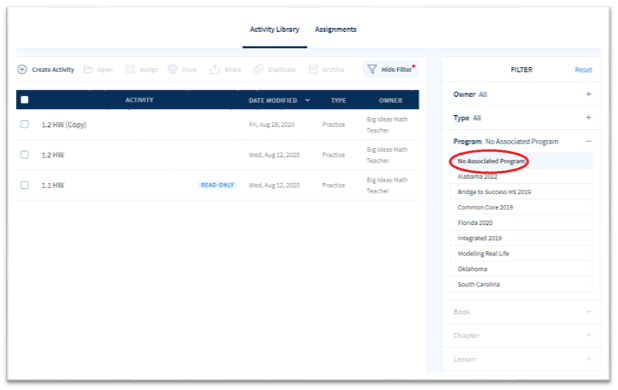Open the 1.2 HW activity name
This screenshot has width=618, height=390.
[x=53, y=155]
